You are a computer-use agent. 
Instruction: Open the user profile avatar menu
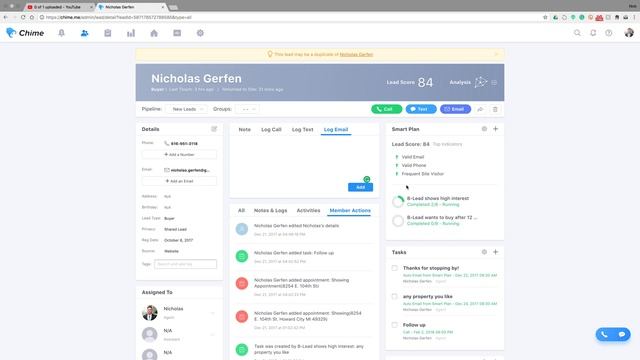[x=629, y=33]
